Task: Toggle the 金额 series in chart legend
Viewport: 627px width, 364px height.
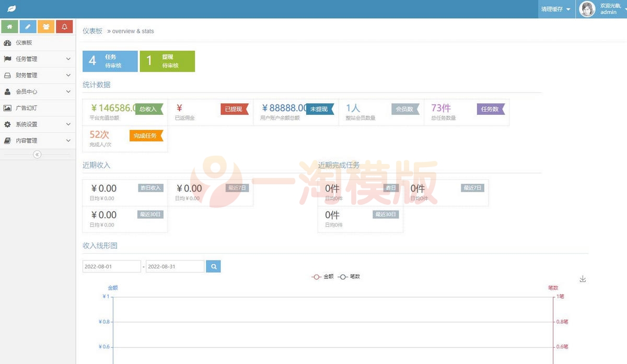Action: pos(322,276)
